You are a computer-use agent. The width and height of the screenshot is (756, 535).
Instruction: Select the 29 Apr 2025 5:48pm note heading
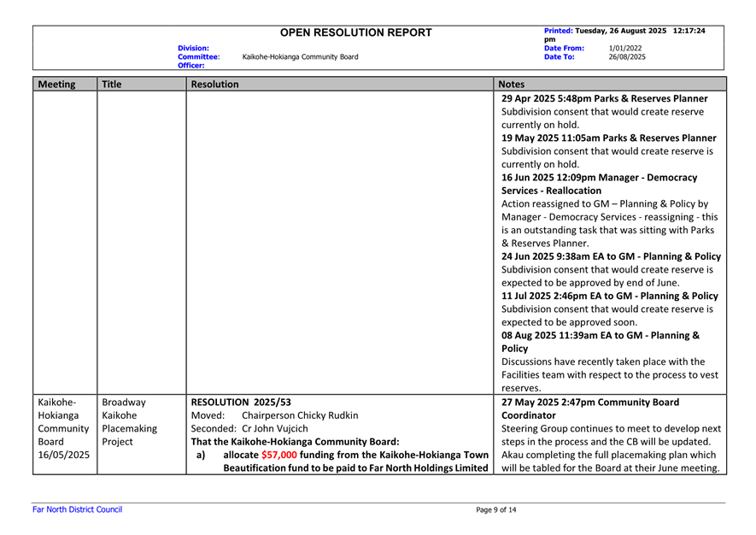(604, 98)
